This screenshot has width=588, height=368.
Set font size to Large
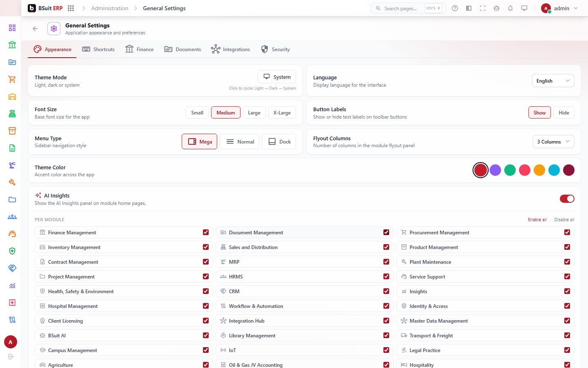tap(254, 112)
